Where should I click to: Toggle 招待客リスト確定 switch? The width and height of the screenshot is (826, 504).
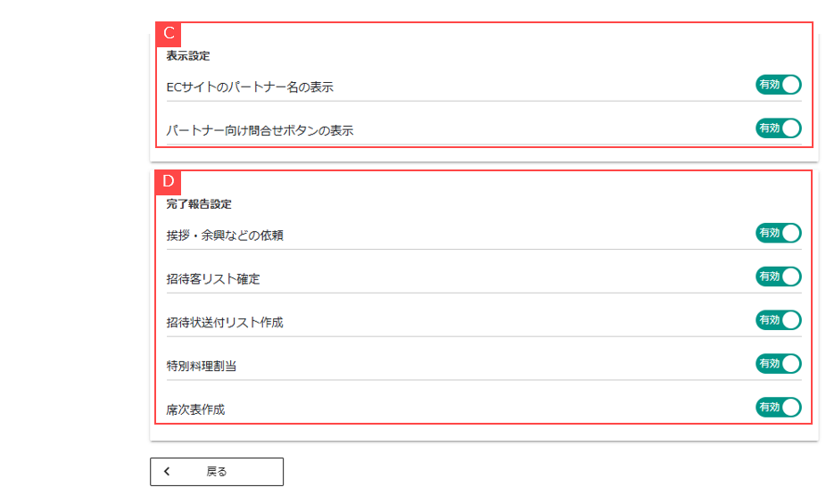(778, 277)
